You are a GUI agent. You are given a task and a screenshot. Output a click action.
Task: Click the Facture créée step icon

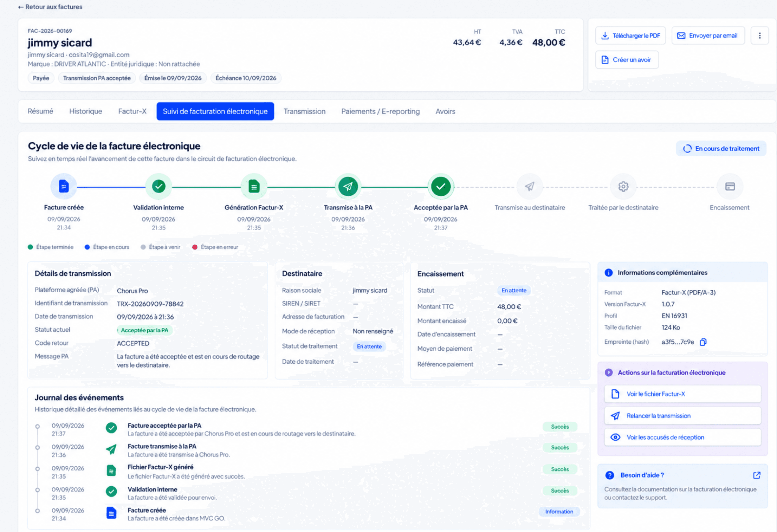(x=64, y=186)
